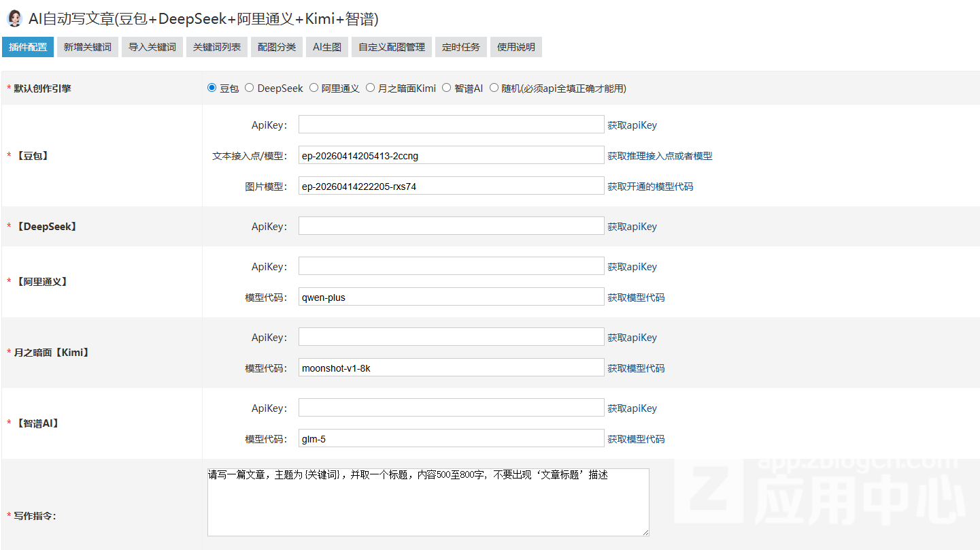Click the 默认创作引擎 row label
Image resolution: width=980 pixels, height=550 pixels.
42,88
